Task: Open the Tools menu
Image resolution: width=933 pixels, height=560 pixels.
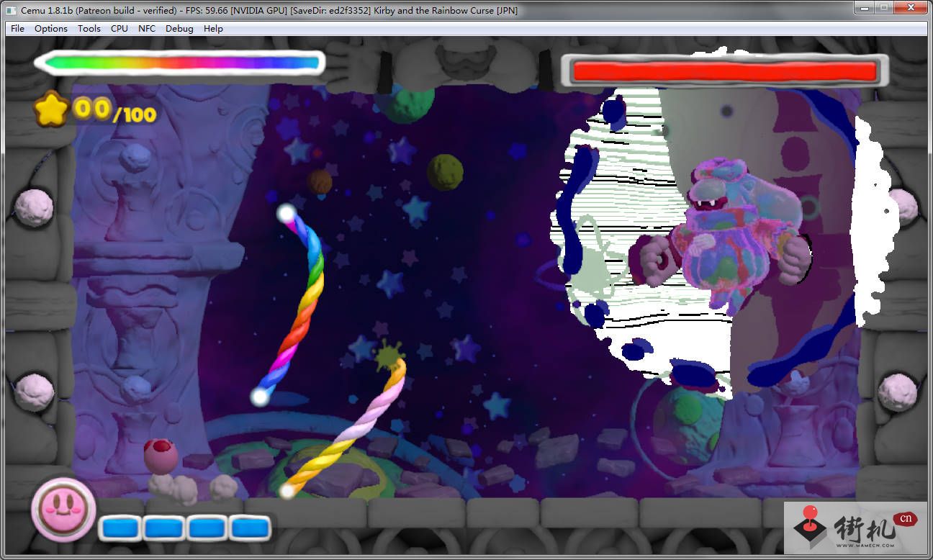Action: click(x=89, y=29)
